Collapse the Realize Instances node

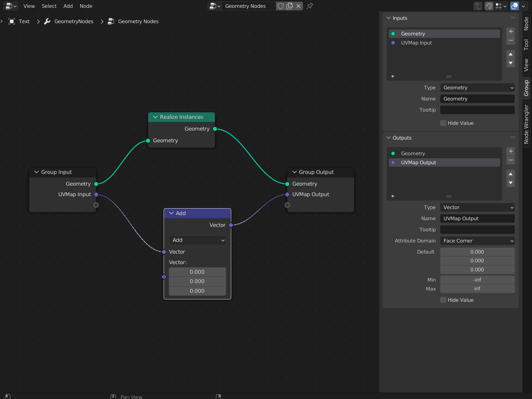pos(155,117)
